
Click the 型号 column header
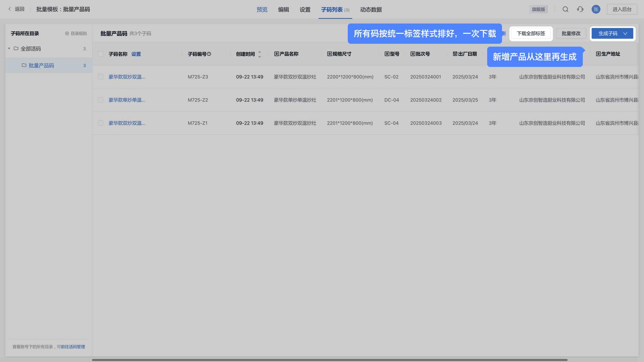click(392, 54)
